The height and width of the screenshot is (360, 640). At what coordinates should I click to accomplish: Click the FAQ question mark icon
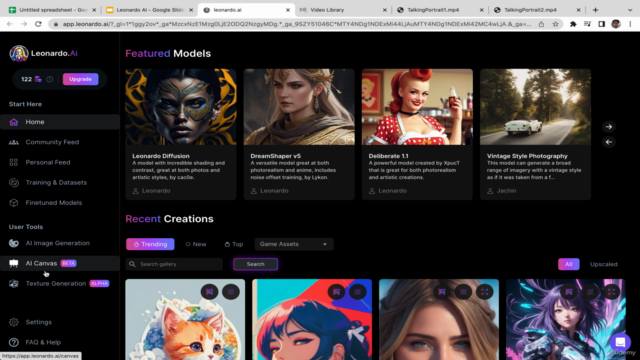coord(13,342)
